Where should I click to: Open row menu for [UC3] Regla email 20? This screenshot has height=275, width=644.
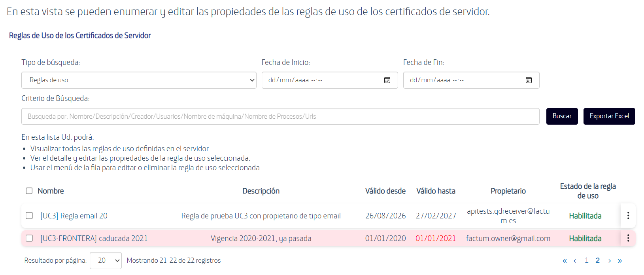[628, 216]
